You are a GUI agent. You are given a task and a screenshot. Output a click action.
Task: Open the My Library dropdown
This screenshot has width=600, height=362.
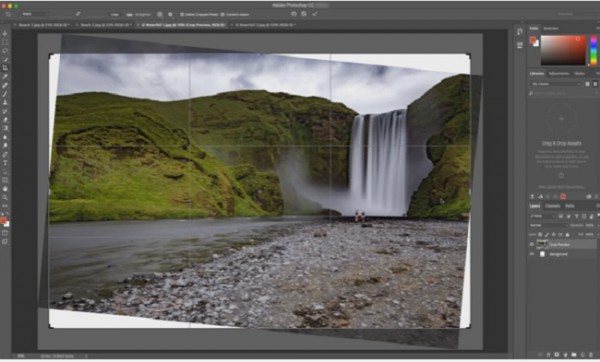[556, 84]
